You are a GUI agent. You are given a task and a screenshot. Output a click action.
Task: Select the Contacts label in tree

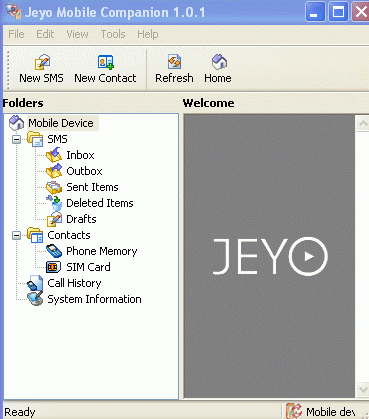69,235
